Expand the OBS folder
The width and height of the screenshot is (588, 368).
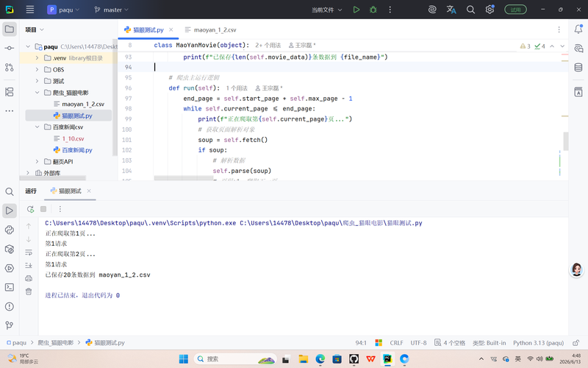37,69
